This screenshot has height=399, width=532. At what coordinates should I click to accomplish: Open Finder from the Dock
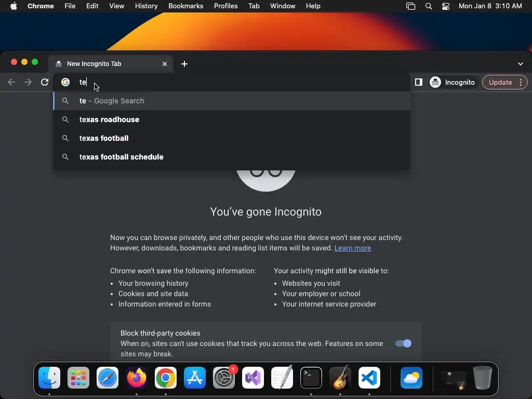pos(49,378)
